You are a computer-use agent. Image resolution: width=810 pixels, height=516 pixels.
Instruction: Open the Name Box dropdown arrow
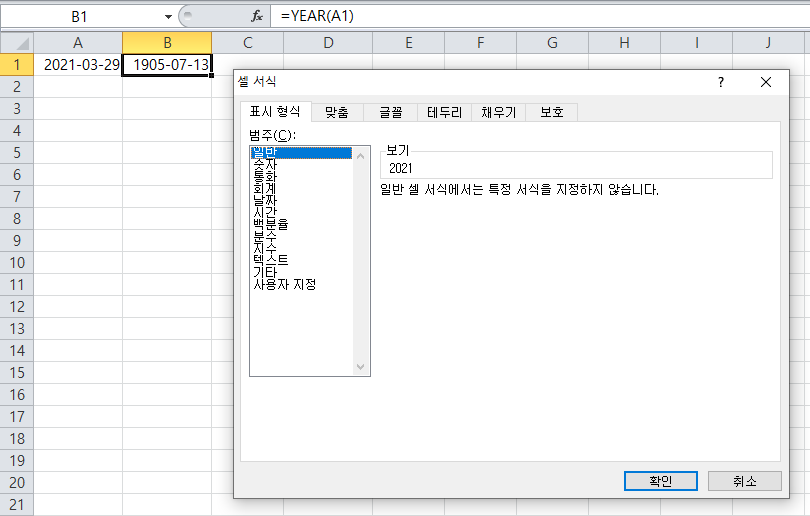pos(168,17)
